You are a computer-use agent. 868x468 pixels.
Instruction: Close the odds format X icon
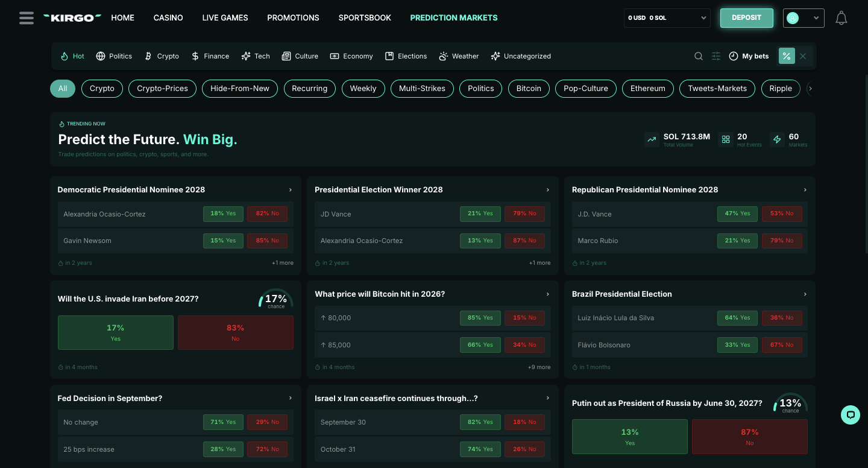coord(803,56)
